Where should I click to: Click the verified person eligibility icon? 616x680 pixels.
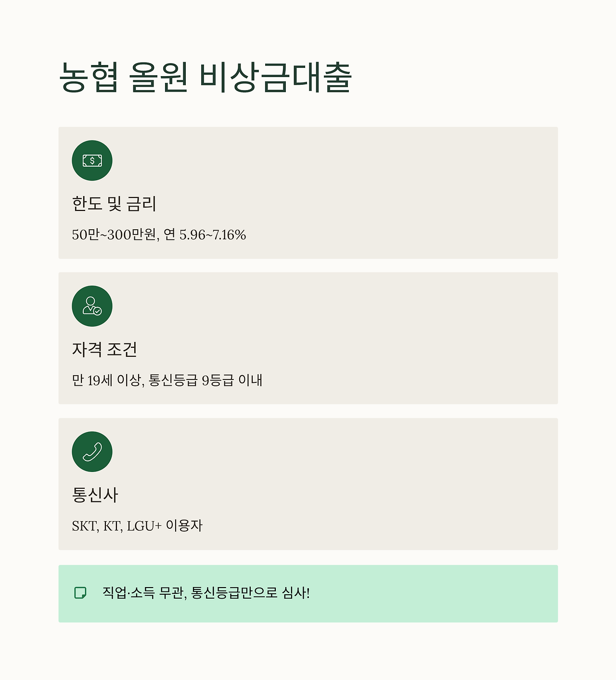pos(92,306)
